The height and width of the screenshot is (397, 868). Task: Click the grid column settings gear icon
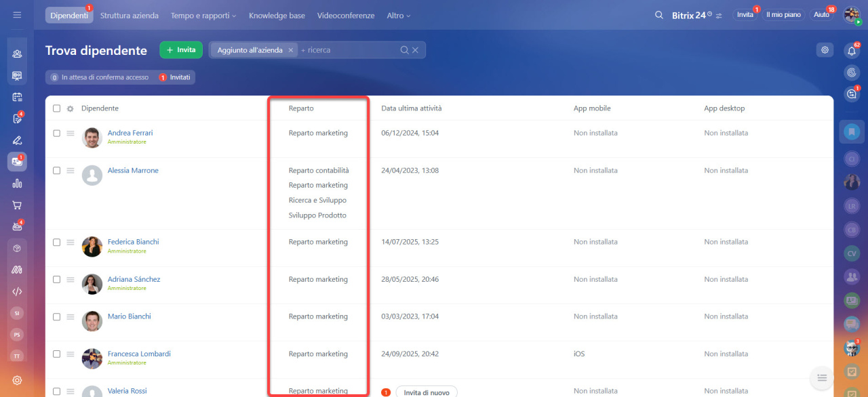click(x=70, y=108)
